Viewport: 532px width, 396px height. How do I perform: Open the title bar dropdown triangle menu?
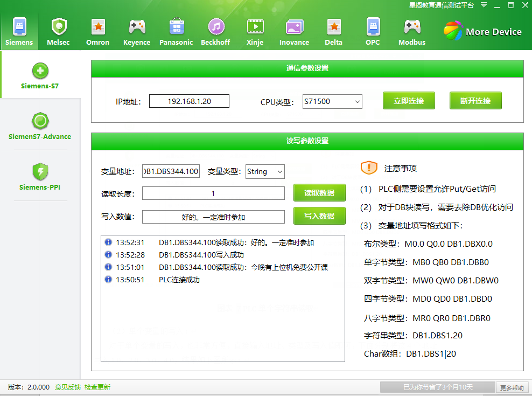[x=484, y=5]
